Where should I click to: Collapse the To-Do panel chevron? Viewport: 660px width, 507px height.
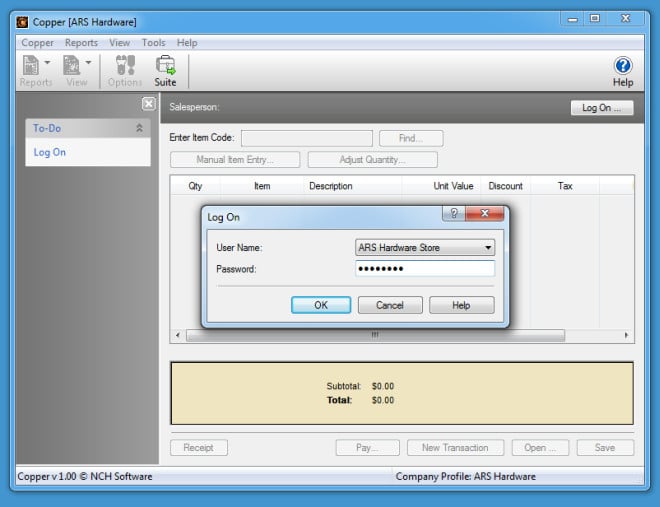(x=139, y=128)
